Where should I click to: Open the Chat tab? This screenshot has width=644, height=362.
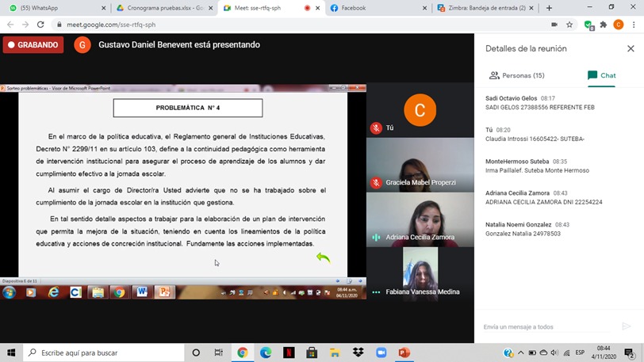(x=601, y=75)
